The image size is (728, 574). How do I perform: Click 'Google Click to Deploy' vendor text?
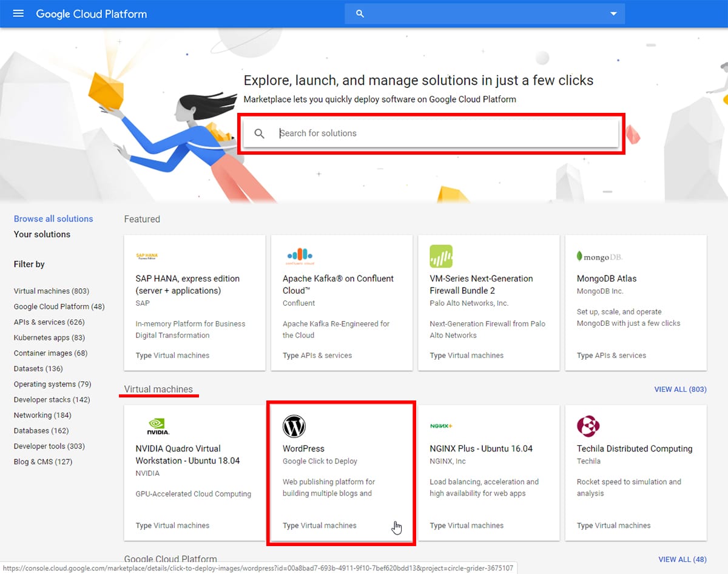(x=320, y=461)
